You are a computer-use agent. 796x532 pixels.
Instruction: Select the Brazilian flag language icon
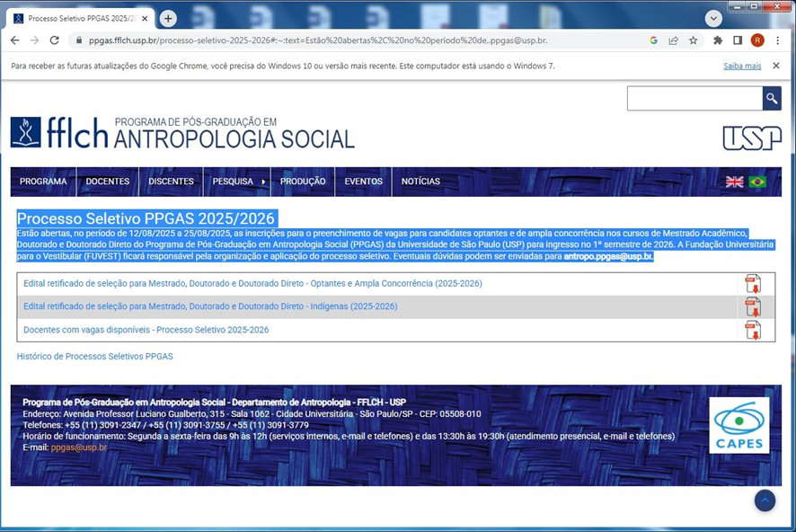[x=757, y=182]
